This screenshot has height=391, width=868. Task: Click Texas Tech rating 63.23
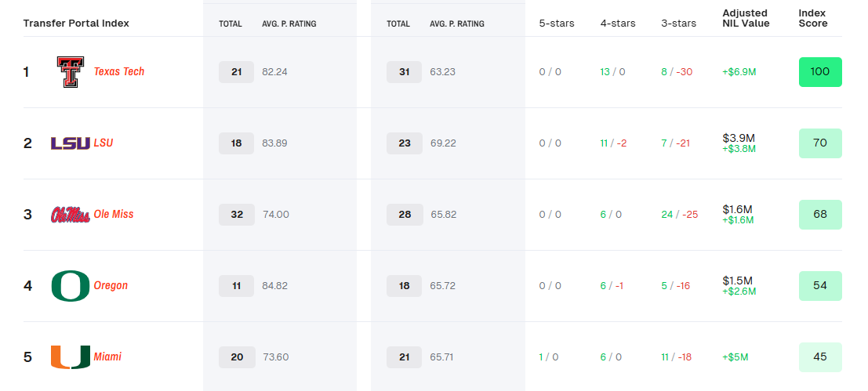442,72
